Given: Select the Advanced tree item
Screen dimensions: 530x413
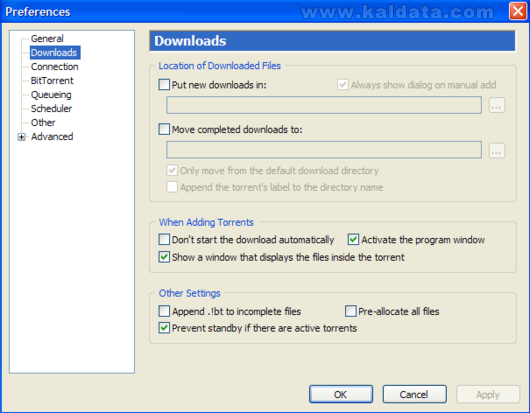Looking at the screenshot, I should point(52,137).
